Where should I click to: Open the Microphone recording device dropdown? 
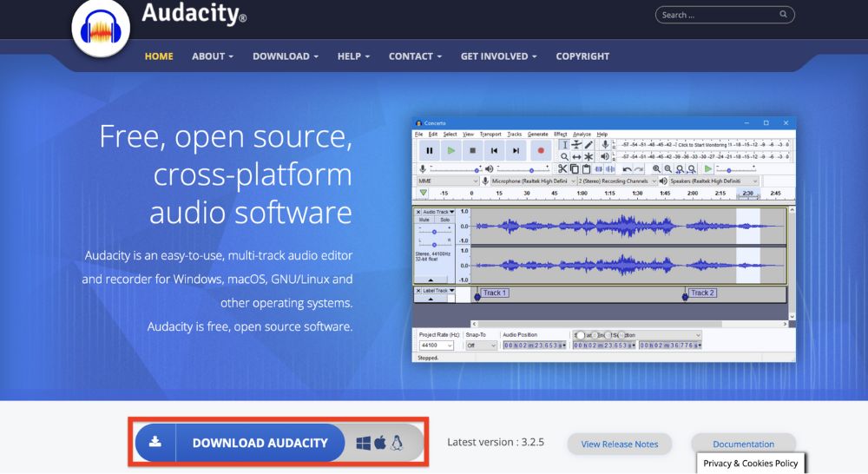click(x=533, y=181)
